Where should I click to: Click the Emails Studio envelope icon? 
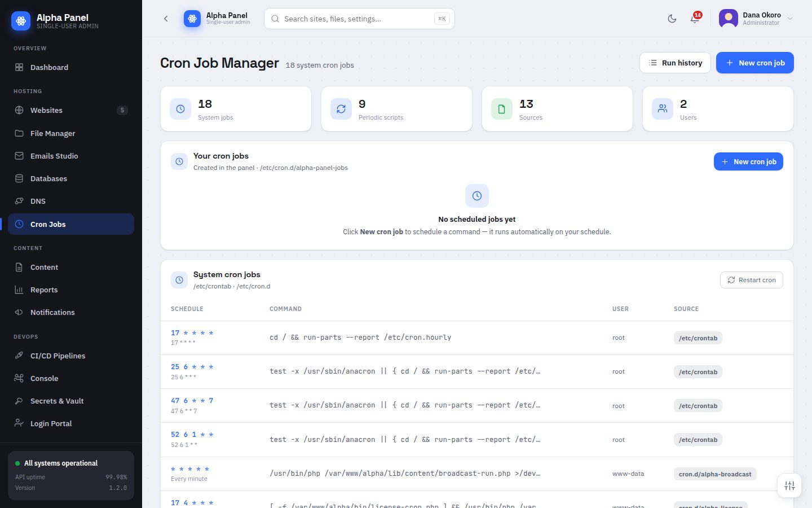pyautogui.click(x=19, y=156)
